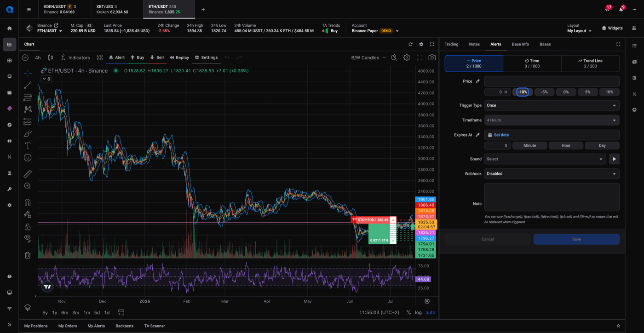The image size is (644, 333).
Task: Open the TA Scanner tab
Action: tap(155, 326)
